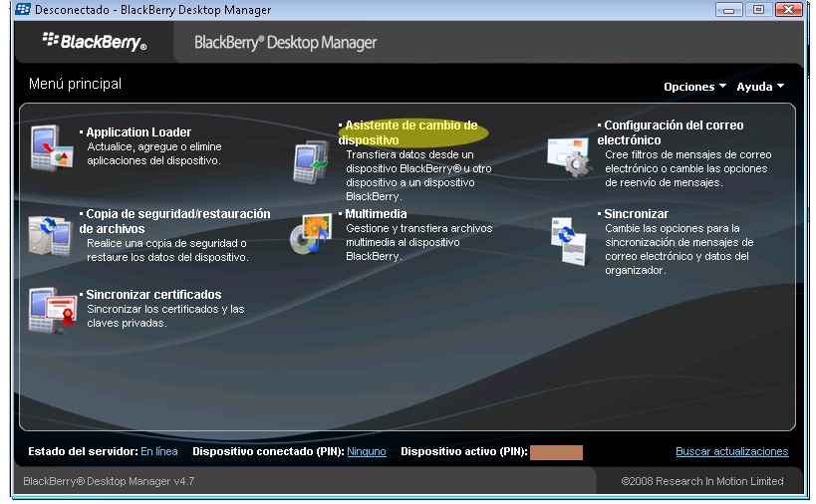Click the Ninguno connected device link

pos(367,451)
